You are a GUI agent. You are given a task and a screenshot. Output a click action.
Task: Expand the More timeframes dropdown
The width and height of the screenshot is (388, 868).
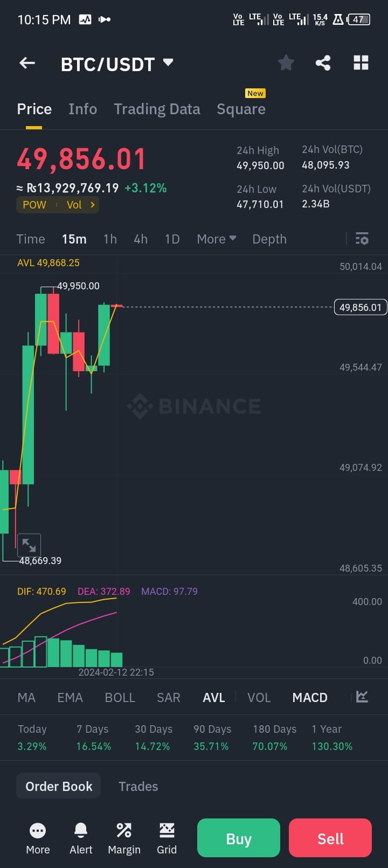[216, 239]
